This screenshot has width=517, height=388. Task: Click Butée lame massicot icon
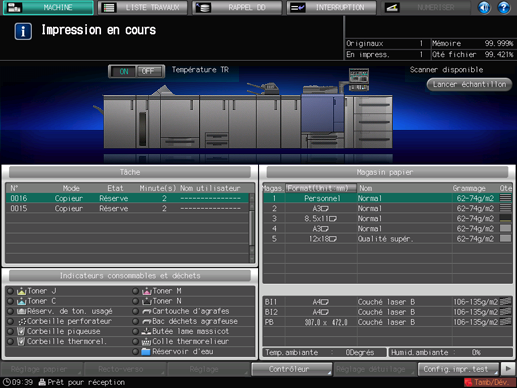coord(147,332)
